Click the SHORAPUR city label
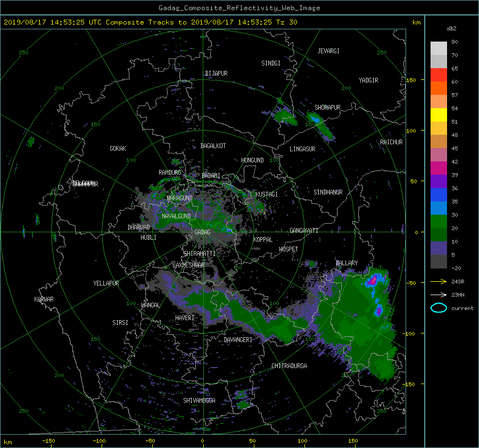 pyautogui.click(x=327, y=108)
